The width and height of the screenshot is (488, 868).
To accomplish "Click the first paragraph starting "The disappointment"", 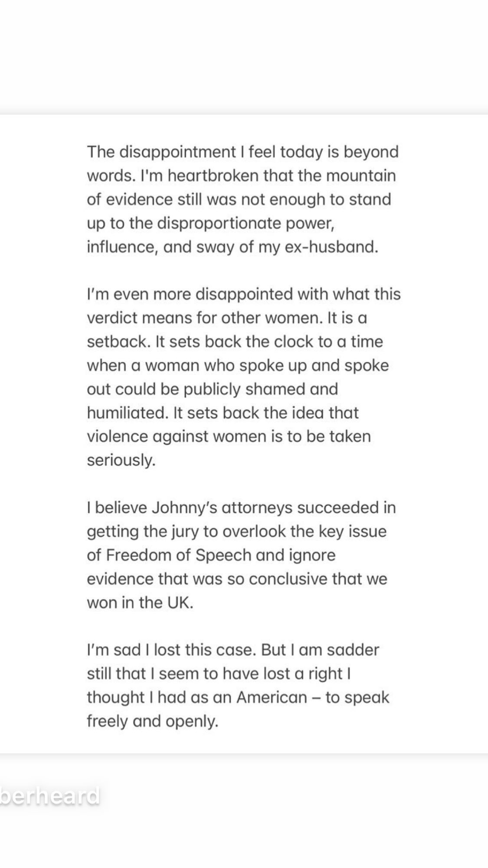I will 242,199.
